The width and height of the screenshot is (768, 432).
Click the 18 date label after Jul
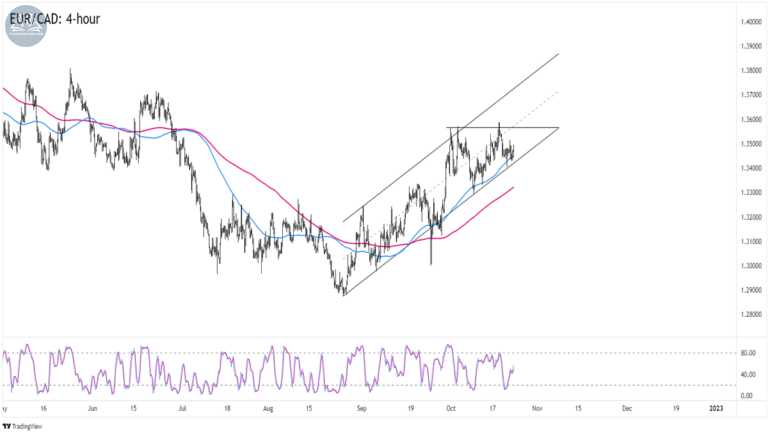tap(227, 408)
